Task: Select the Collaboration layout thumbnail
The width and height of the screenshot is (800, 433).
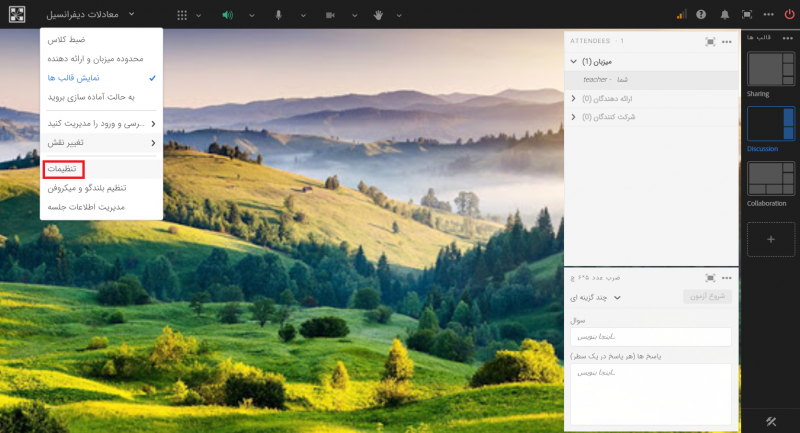Action: 770,178
